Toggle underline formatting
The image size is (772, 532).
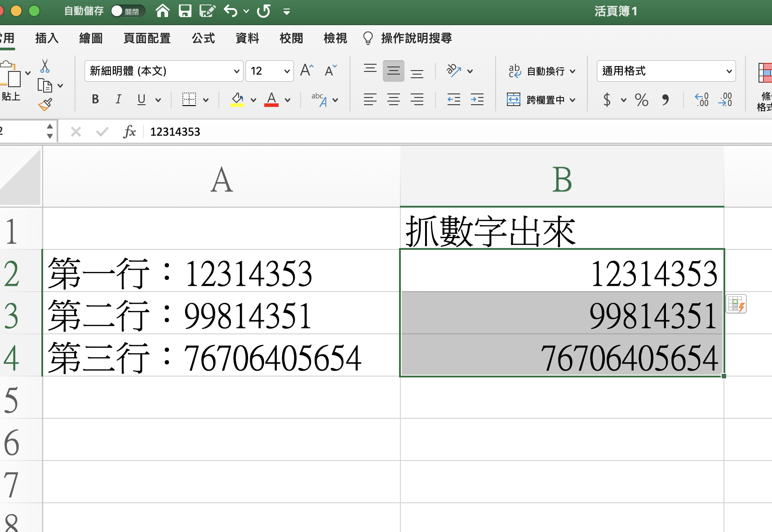point(142,99)
